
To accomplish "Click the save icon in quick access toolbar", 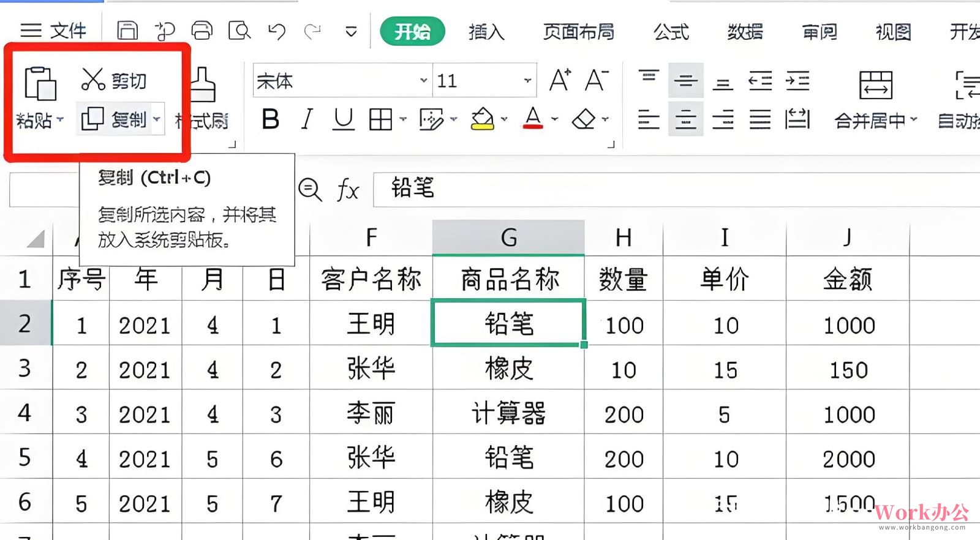I will click(127, 30).
